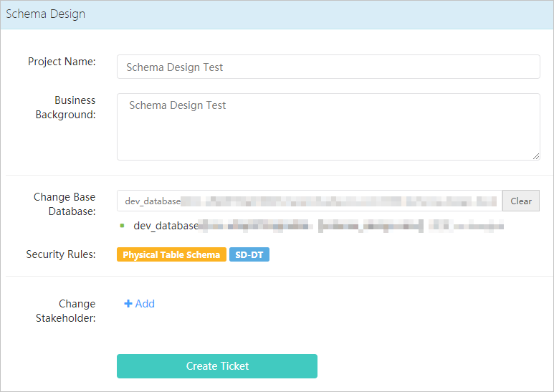The image size is (554, 392).
Task: Click the textarea resize handle
Action: click(536, 156)
